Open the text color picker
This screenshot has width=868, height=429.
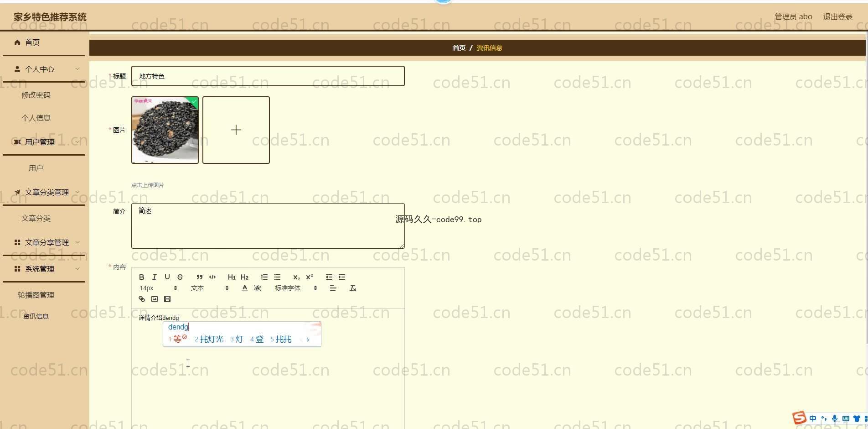click(x=245, y=288)
